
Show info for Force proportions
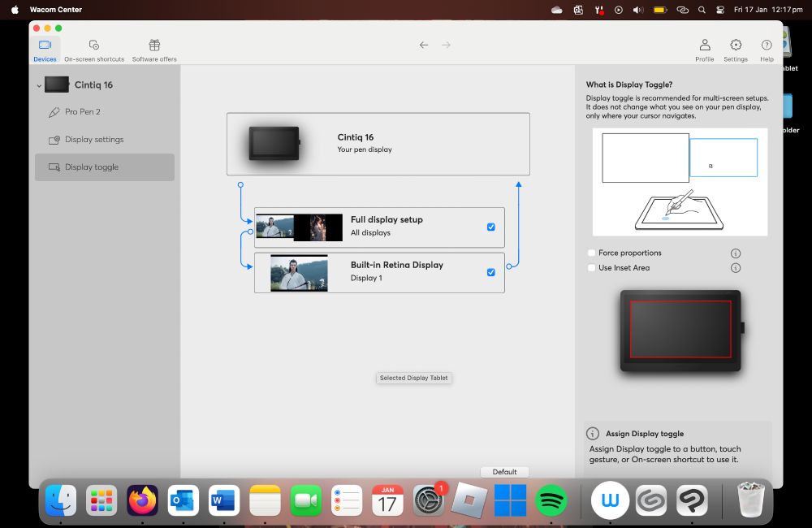pyautogui.click(x=736, y=253)
